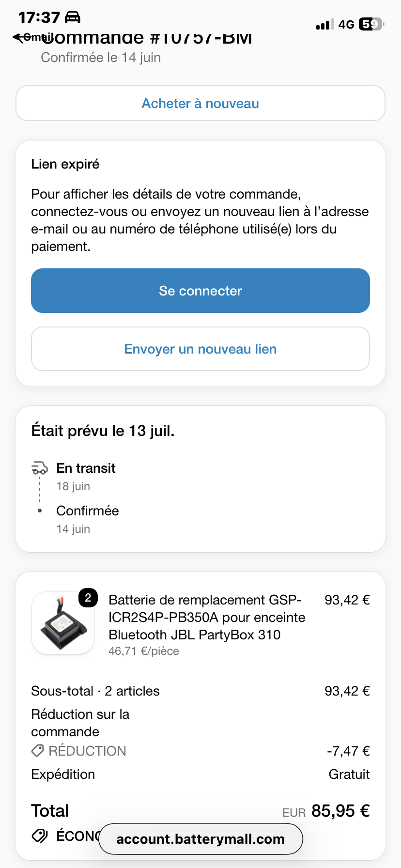Tap the Total amount 85,95 €
Screen dimensions: 401x868
(340, 810)
